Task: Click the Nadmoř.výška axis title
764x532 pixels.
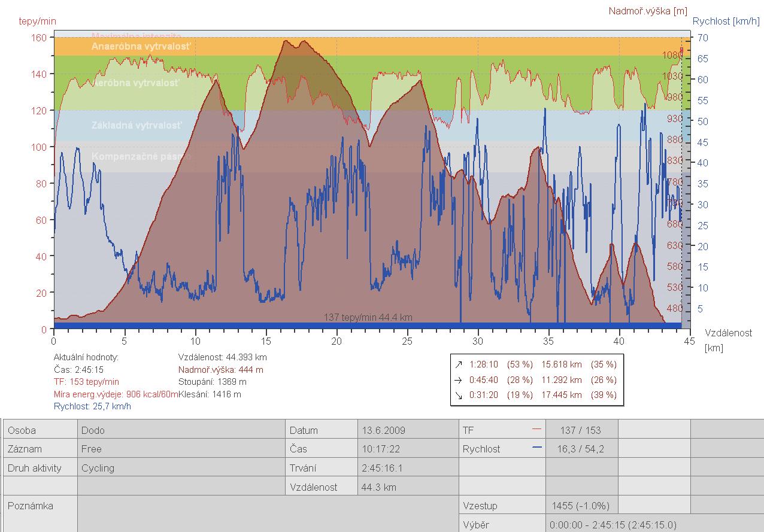Action: [x=648, y=11]
